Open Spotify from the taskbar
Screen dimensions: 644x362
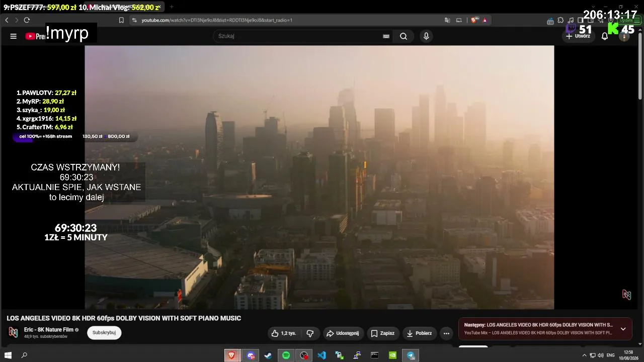pos(286,355)
